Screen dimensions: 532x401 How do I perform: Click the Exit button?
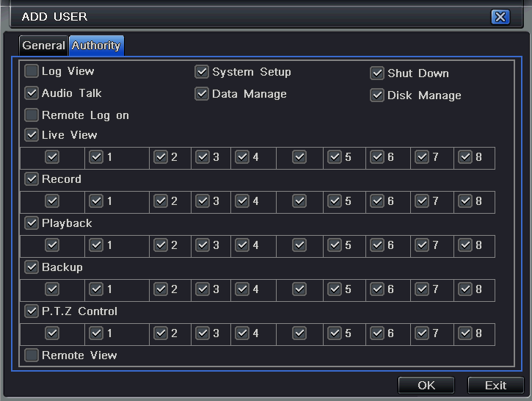(x=495, y=385)
